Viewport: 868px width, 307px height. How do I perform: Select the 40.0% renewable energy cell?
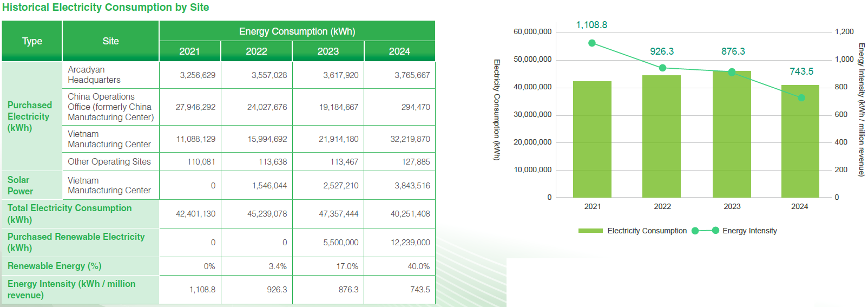(x=418, y=266)
